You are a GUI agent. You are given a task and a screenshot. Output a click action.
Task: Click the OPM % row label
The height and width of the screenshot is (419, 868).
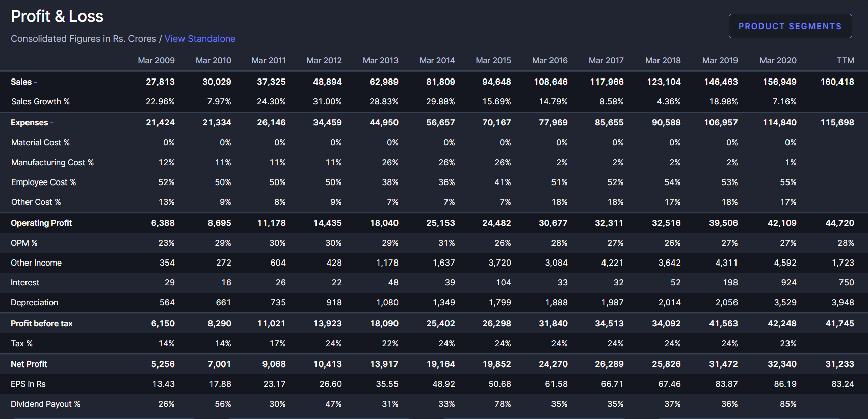click(x=24, y=243)
